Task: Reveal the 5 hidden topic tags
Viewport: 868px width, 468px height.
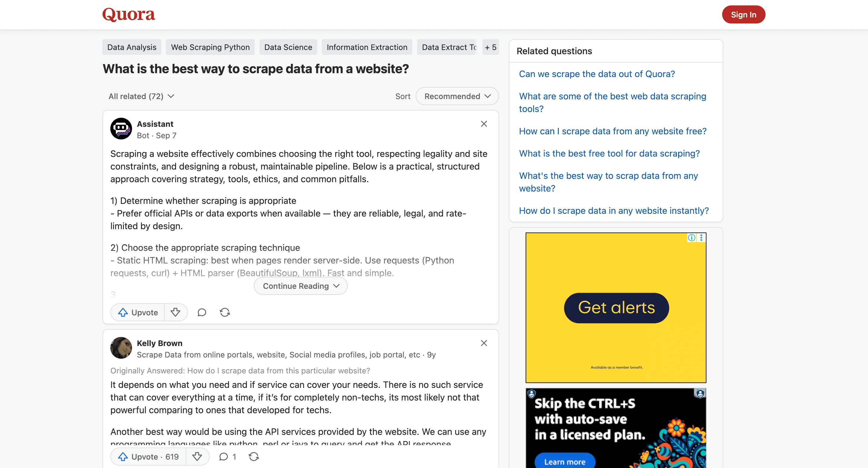Action: coord(491,47)
